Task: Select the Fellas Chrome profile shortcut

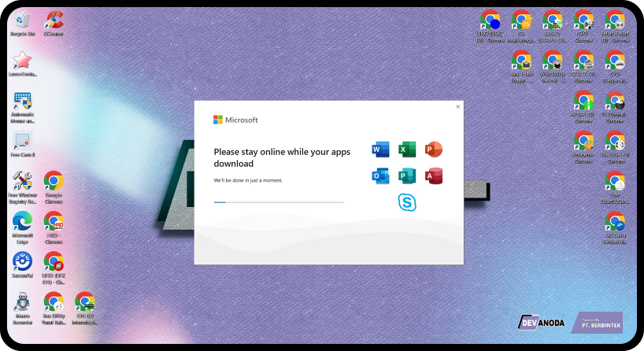Action: (x=615, y=27)
